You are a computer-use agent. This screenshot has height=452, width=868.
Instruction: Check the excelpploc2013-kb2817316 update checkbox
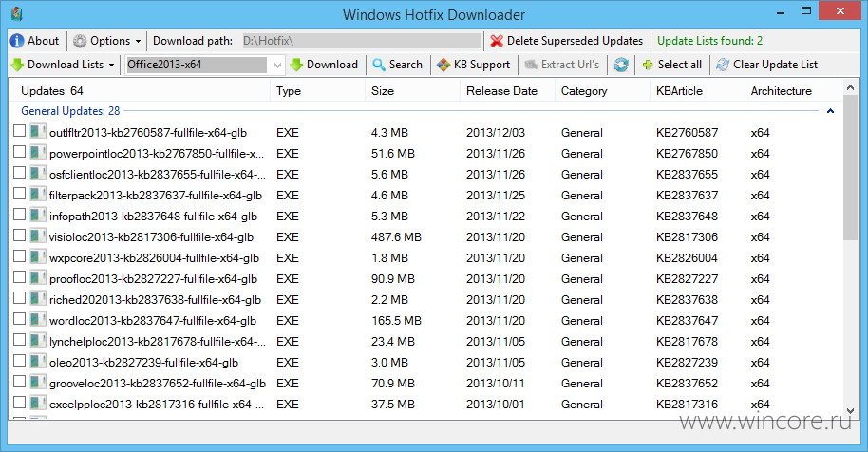click(19, 403)
